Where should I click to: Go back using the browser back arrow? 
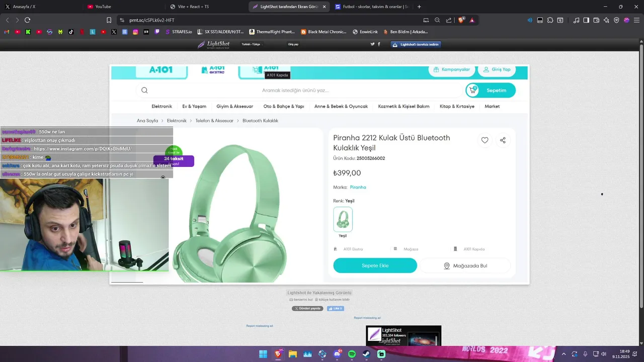[7, 20]
